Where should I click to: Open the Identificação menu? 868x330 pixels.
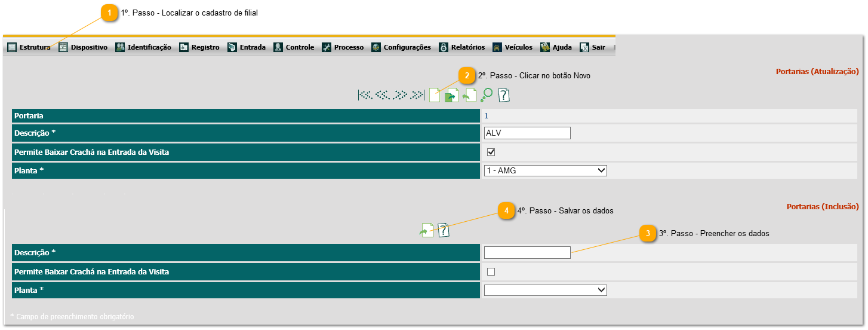143,47
